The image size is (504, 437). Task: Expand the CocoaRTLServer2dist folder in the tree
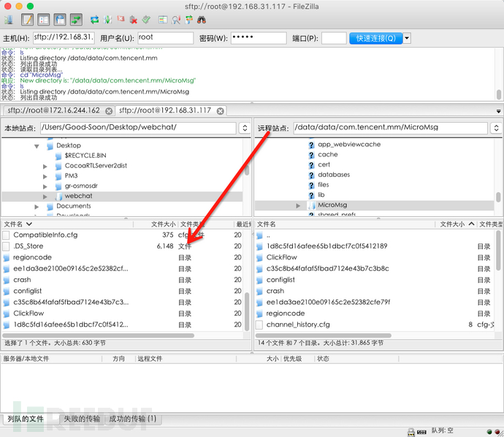(x=45, y=166)
